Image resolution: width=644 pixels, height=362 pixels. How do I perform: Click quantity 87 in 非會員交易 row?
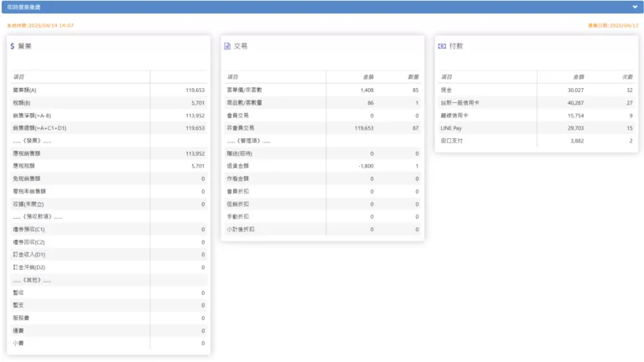point(416,128)
